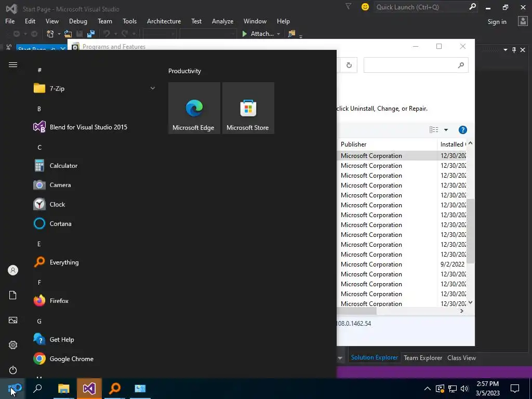
Task: Open the Architecture menu
Action: point(164,21)
